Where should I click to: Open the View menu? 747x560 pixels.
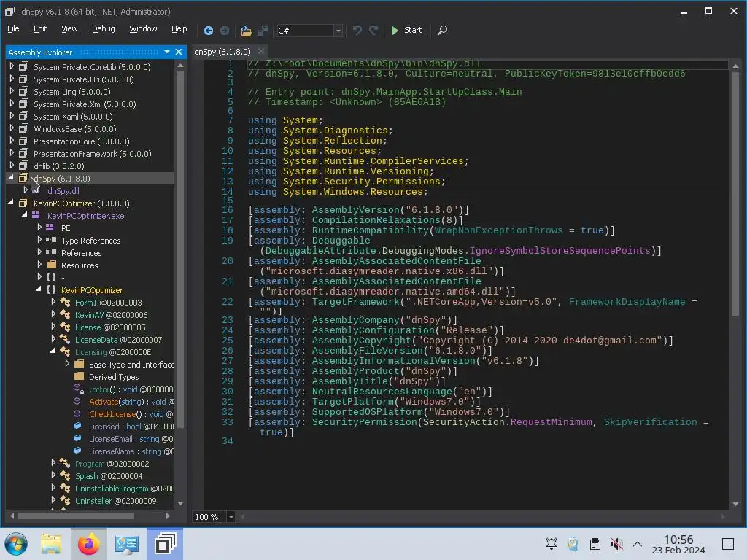69,28
